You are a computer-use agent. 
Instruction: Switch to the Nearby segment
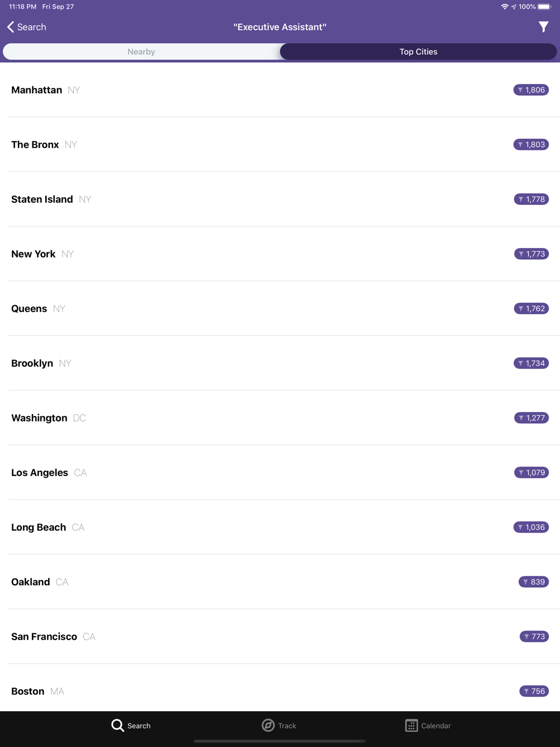pyautogui.click(x=141, y=52)
